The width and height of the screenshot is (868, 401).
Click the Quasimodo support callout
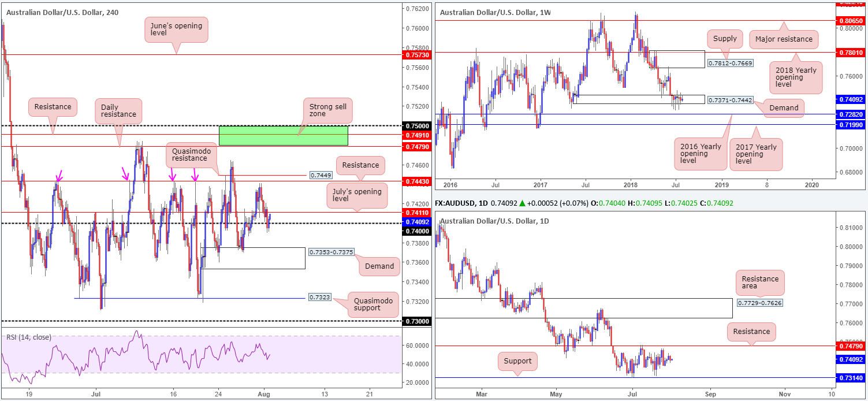(x=373, y=303)
